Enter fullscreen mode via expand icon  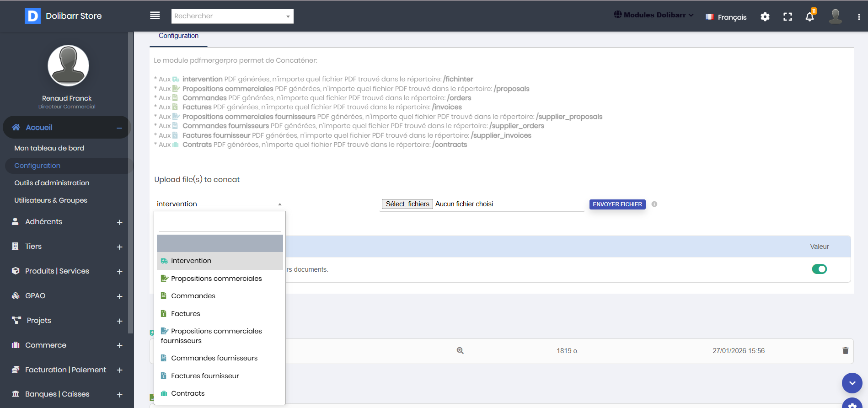(x=788, y=17)
